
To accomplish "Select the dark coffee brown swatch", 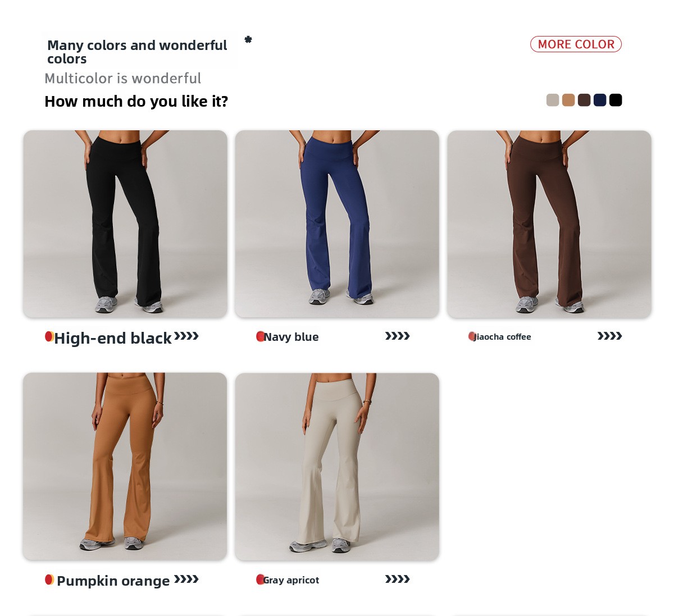I will 584,100.
